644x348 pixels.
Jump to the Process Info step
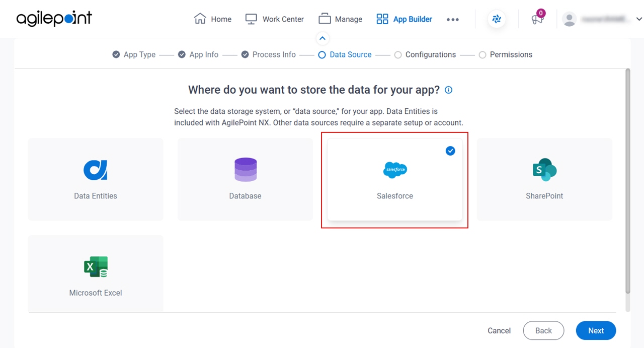click(x=274, y=54)
